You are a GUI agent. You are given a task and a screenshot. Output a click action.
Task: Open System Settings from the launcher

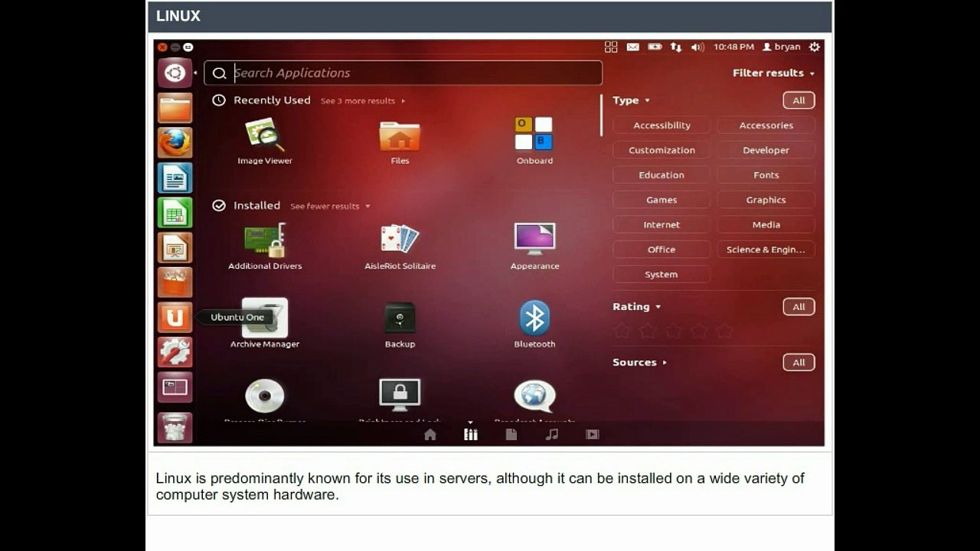[x=175, y=352]
